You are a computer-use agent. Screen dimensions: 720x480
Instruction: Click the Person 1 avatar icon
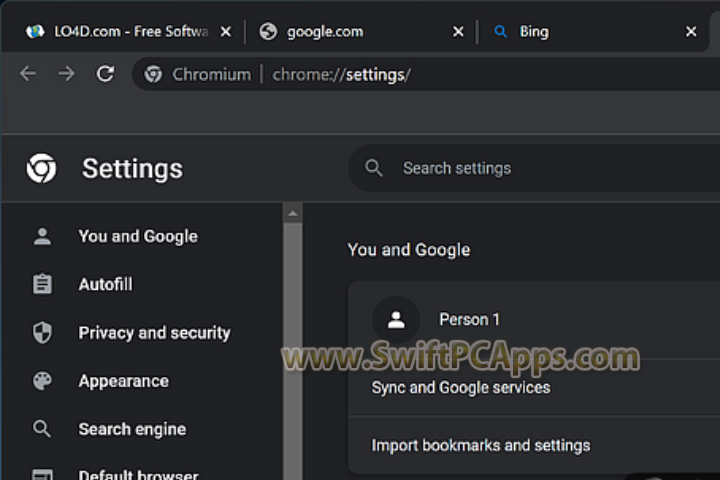click(396, 320)
